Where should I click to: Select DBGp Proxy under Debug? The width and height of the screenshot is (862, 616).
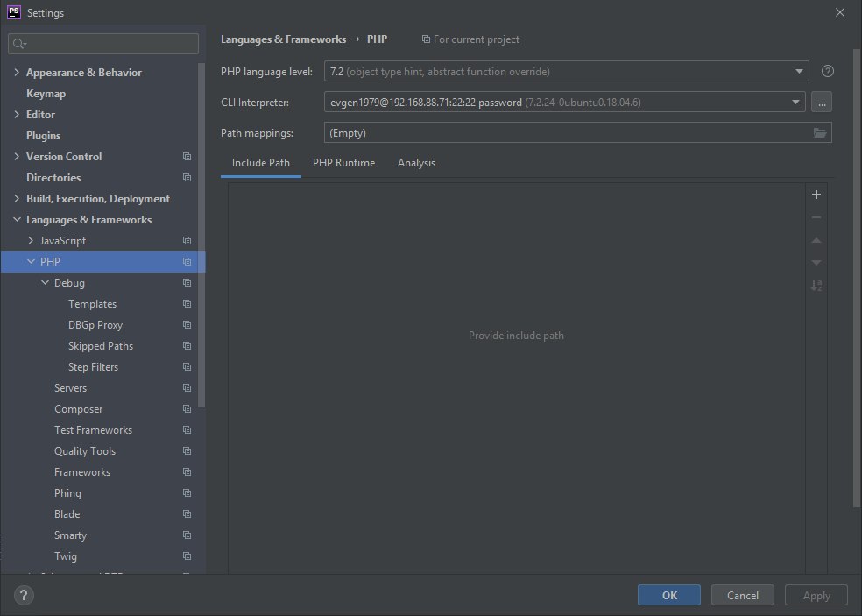click(x=95, y=325)
